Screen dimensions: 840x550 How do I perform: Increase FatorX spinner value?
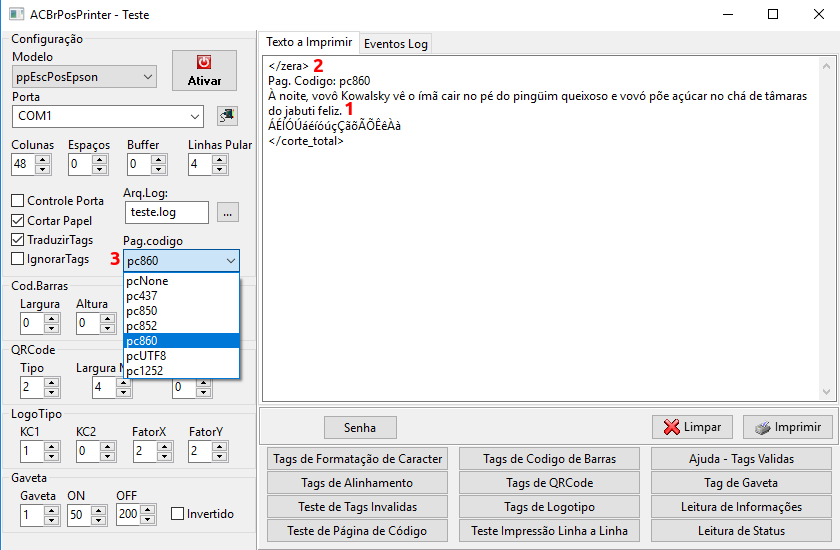tap(164, 446)
